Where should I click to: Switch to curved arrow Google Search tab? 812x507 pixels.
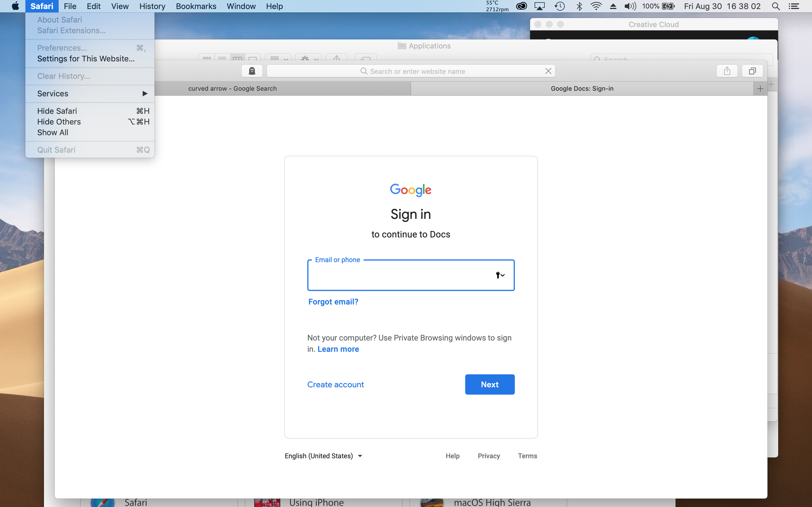coord(232,89)
